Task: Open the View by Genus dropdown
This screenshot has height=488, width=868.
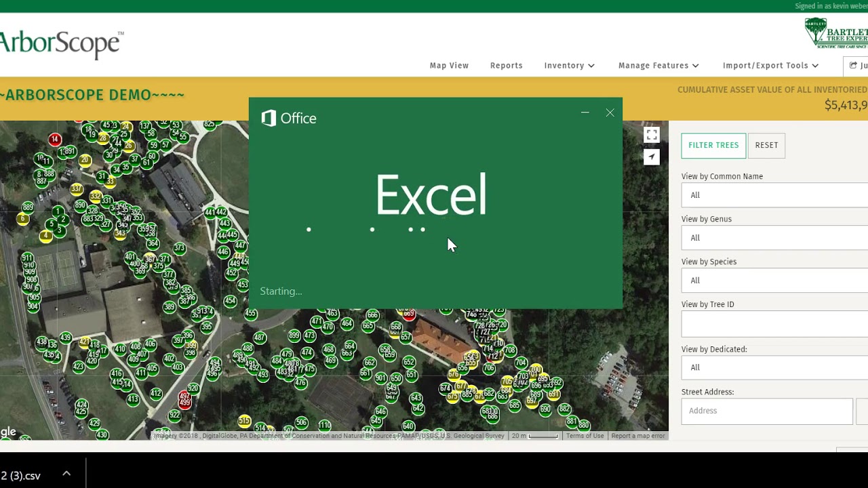Action: [x=774, y=238]
